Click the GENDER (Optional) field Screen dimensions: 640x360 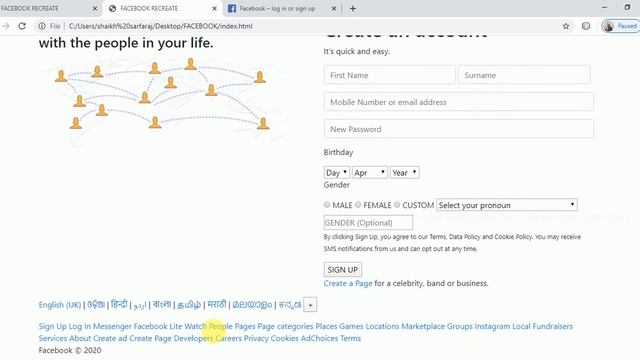point(368,223)
